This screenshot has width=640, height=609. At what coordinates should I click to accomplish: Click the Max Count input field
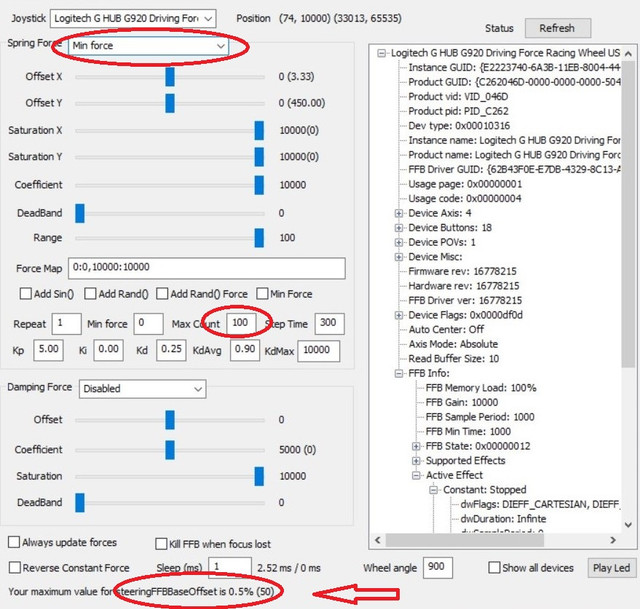[x=241, y=323]
